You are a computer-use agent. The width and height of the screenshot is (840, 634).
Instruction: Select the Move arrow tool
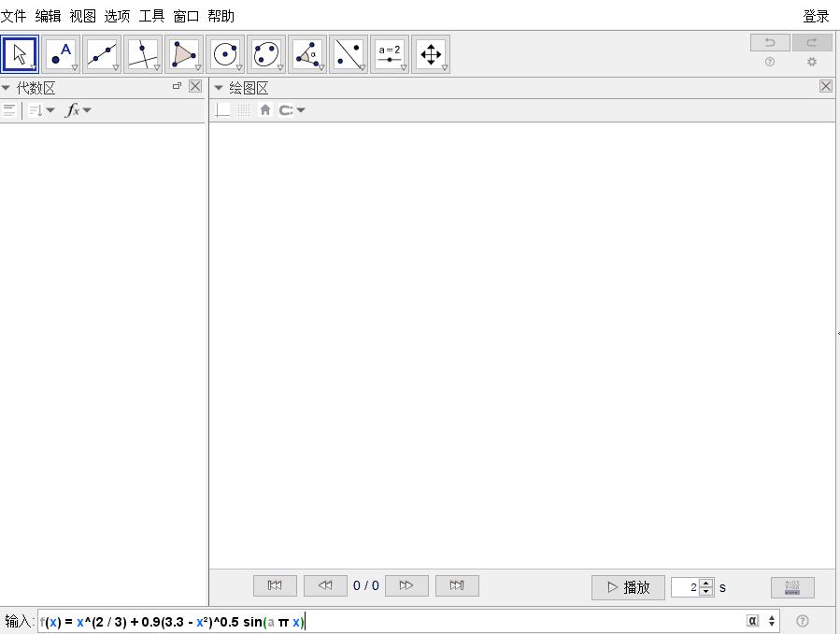[x=20, y=54]
